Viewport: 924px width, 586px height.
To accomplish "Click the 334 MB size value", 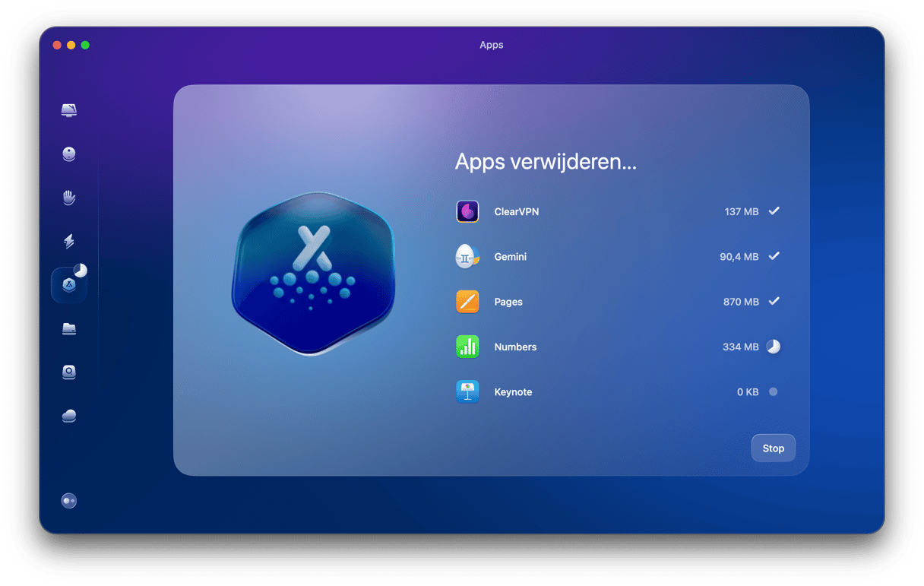I will pos(741,347).
